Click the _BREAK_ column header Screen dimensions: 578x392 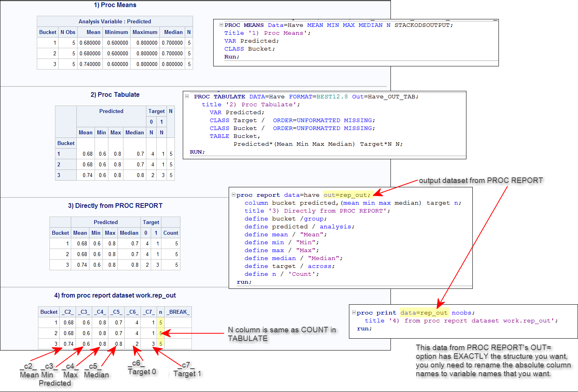tap(178, 312)
